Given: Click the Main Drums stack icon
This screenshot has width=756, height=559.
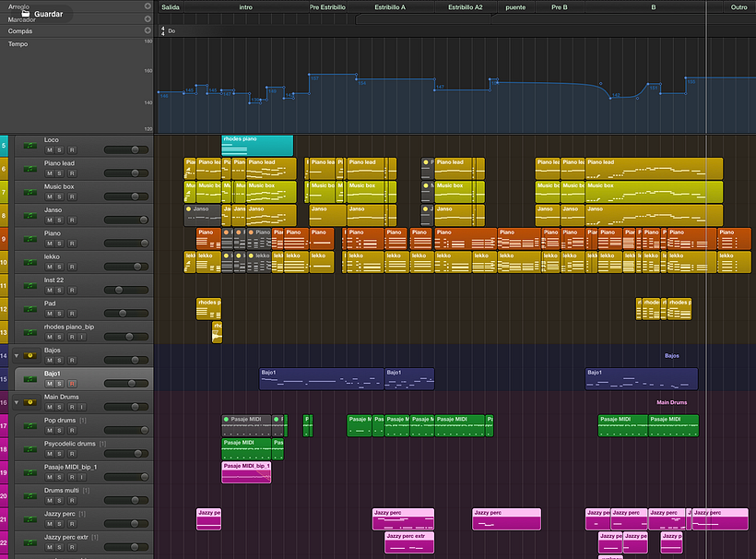Looking at the screenshot, I should 30,402.
